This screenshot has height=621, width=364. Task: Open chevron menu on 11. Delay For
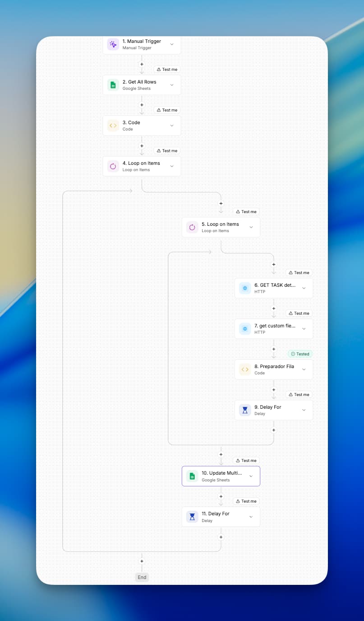pos(251,517)
